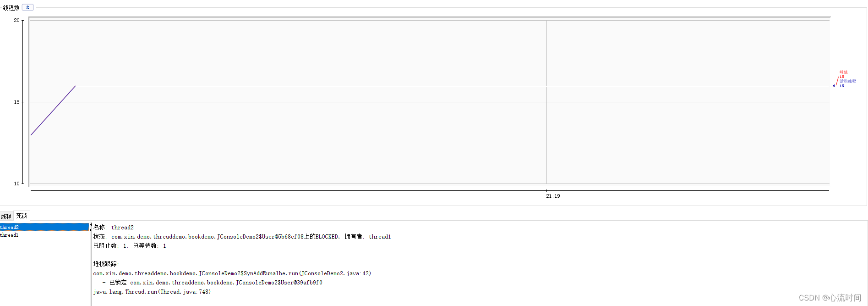Click the 15 y-axis label

click(16, 102)
